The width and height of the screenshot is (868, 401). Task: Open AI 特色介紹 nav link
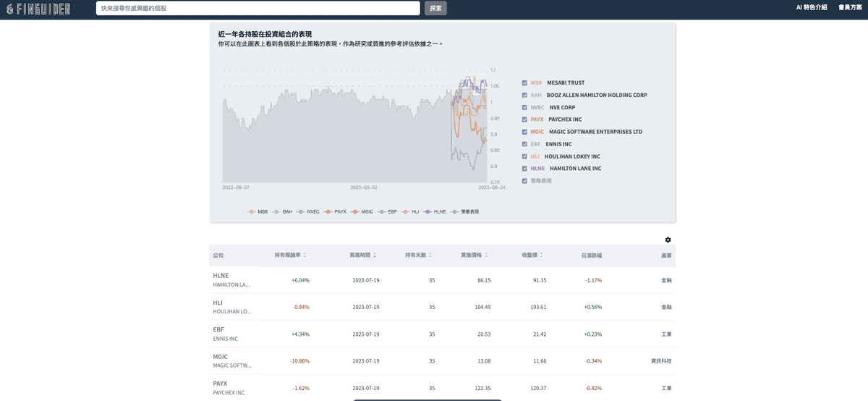(812, 7)
